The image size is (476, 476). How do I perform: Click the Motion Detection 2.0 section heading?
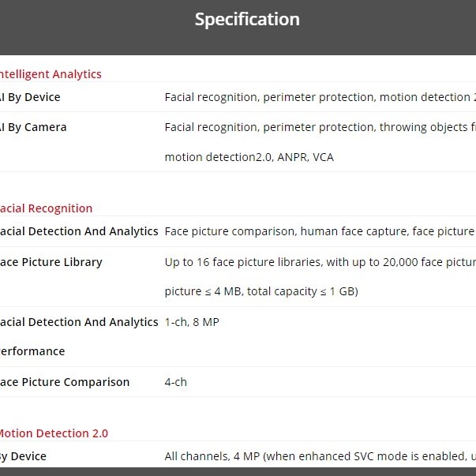tap(53, 433)
